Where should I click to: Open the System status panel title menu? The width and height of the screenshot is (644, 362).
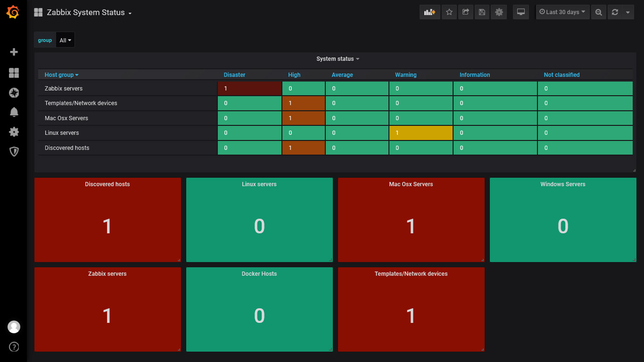[x=338, y=59]
